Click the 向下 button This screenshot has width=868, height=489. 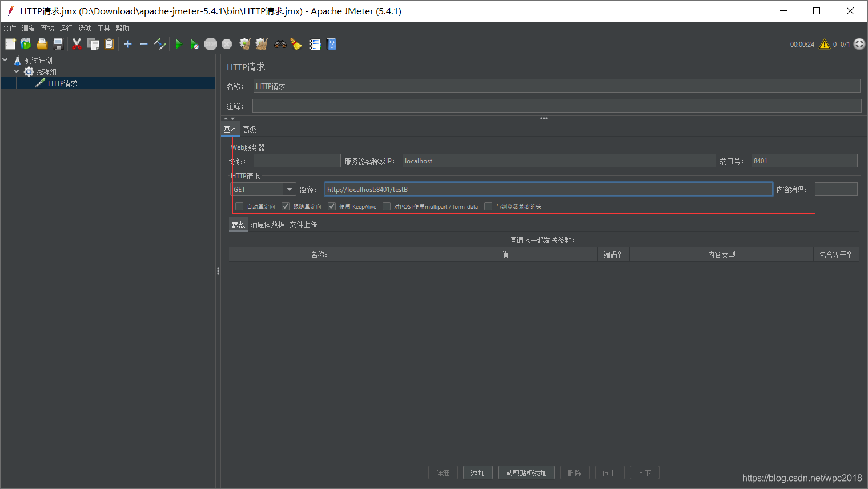pos(645,473)
